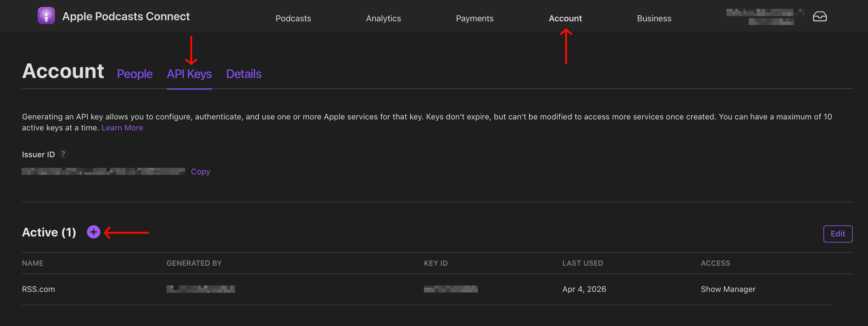Switch to the Details tab
Image resolution: width=868 pixels, height=326 pixels.
[244, 74]
